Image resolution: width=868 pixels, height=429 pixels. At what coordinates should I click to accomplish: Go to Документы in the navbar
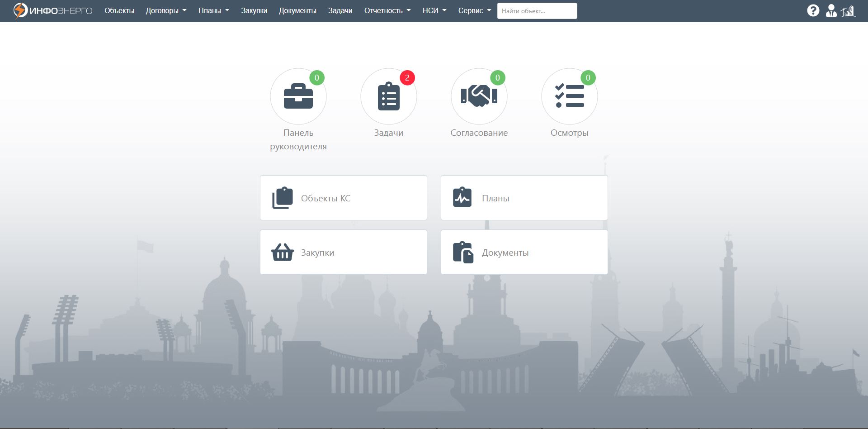click(x=297, y=10)
